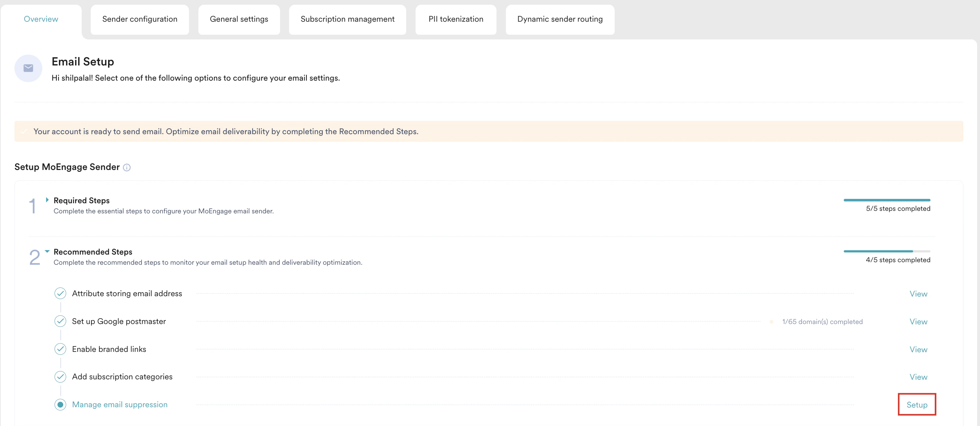View the Attribute storing email address step
This screenshot has height=426, width=980.
[919, 293]
